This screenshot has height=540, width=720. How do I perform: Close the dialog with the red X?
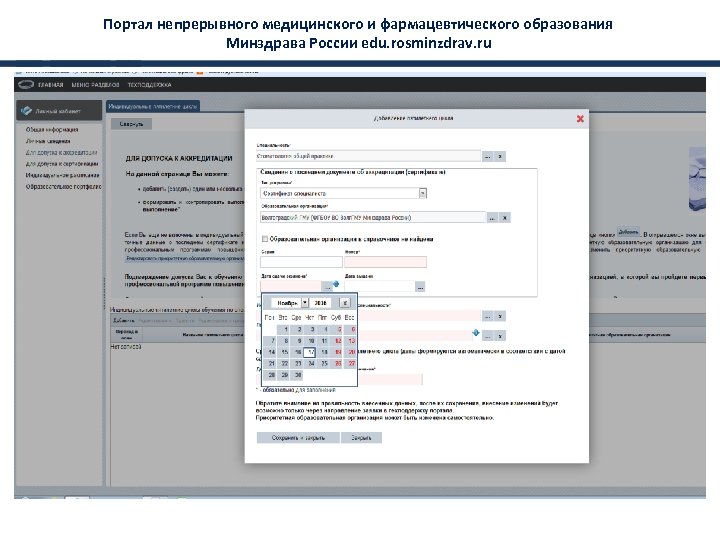[580, 118]
